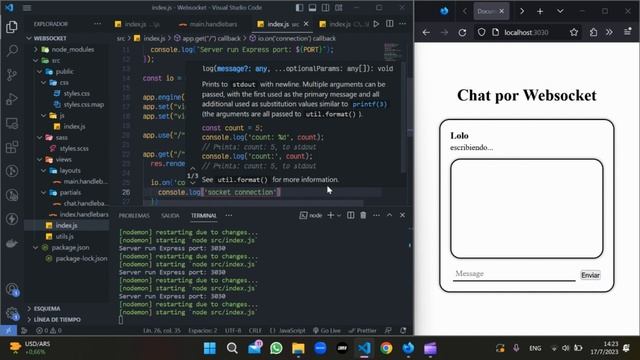The width and height of the screenshot is (640, 360).
Task: Switch to the SALIDA panel tab
Action: coord(170,216)
